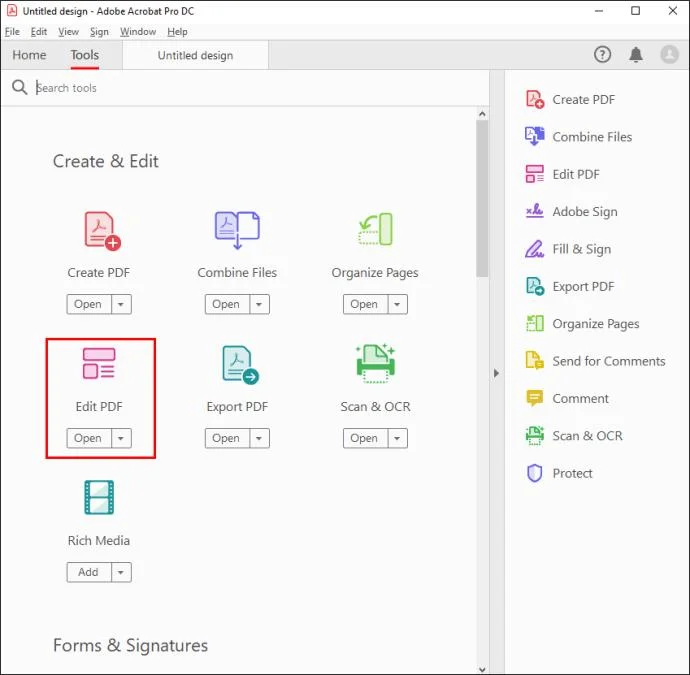The width and height of the screenshot is (690, 675).
Task: Open the Edit menu
Action: [x=39, y=32]
